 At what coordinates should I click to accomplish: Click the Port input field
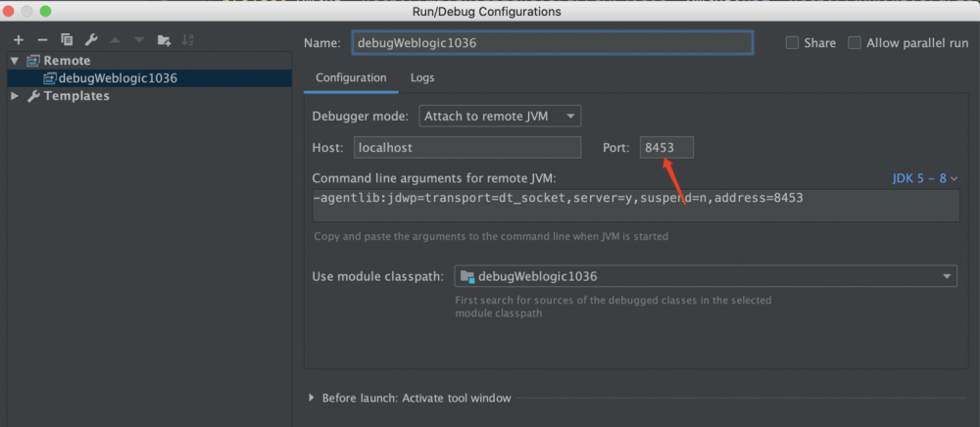(666, 147)
